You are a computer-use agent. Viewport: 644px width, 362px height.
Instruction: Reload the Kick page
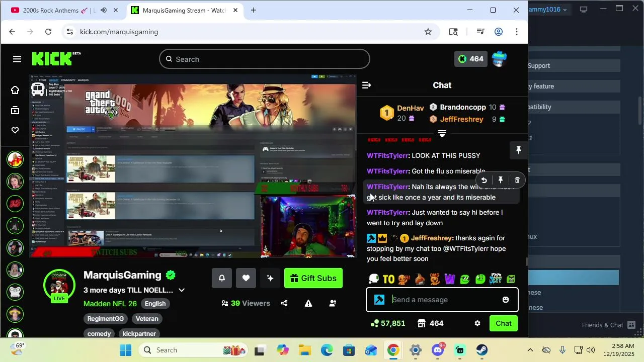(48, 32)
